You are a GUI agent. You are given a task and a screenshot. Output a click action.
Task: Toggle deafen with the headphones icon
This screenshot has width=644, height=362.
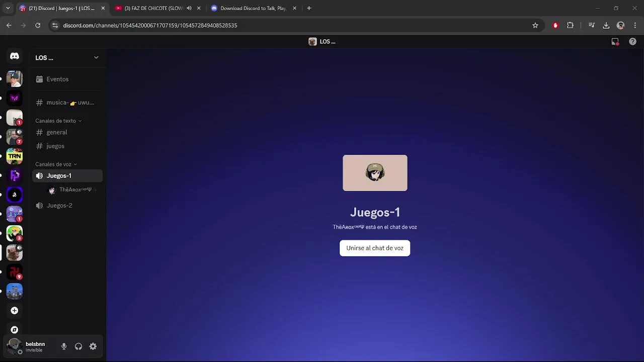point(78,346)
